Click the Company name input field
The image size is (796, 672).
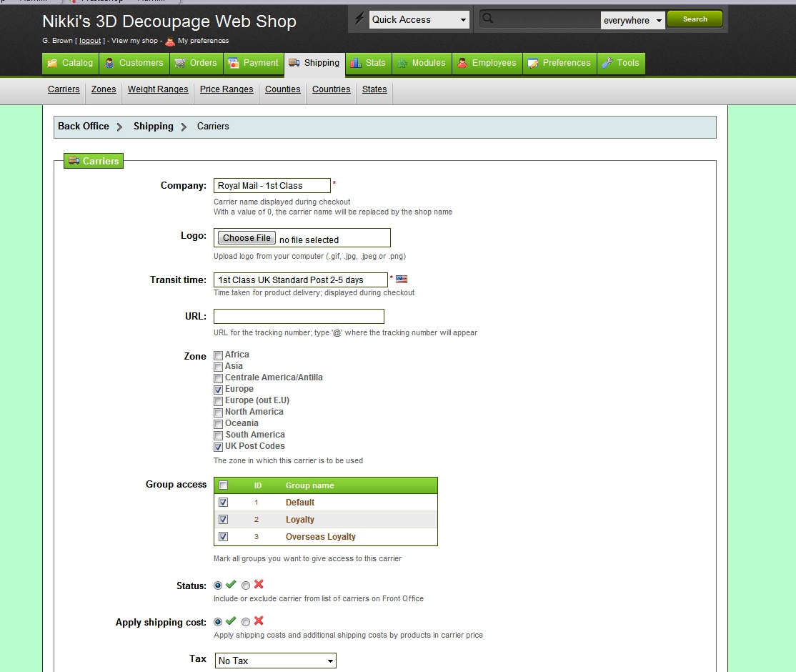coord(272,185)
